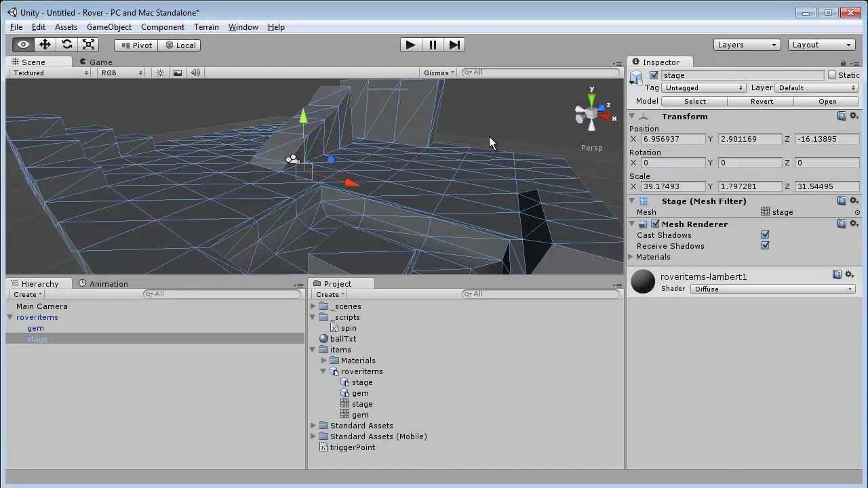
Task: Click the roveritems-lambert1 material preview sphere
Action: tap(643, 281)
